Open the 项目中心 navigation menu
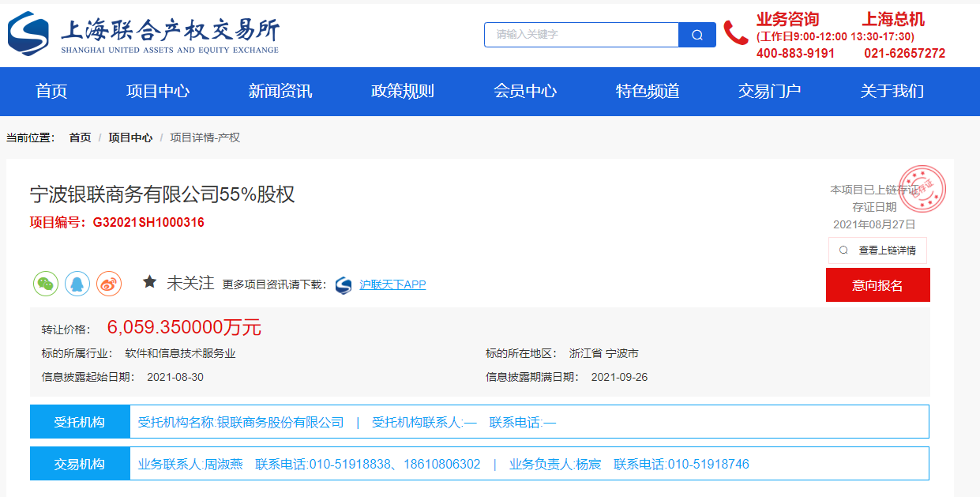 (158, 91)
